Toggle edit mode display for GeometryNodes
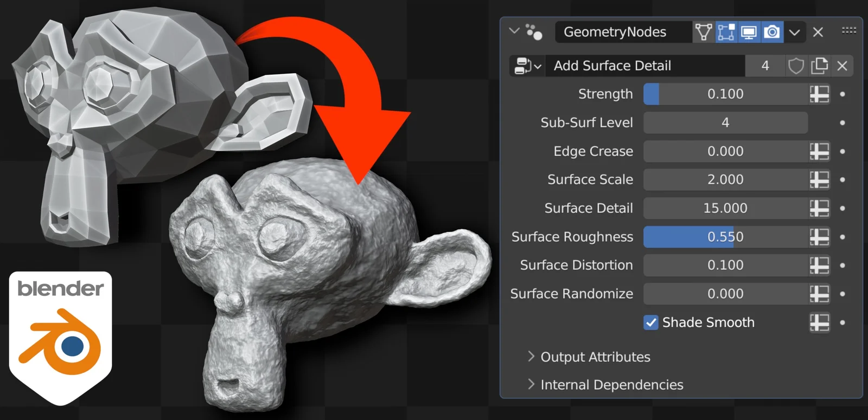This screenshot has width=868, height=420. [726, 32]
